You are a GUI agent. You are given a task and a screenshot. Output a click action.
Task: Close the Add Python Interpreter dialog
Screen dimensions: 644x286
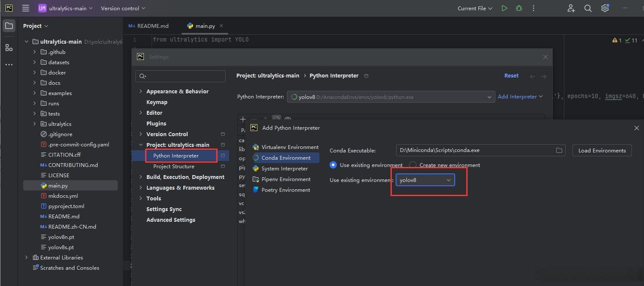pyautogui.click(x=637, y=128)
